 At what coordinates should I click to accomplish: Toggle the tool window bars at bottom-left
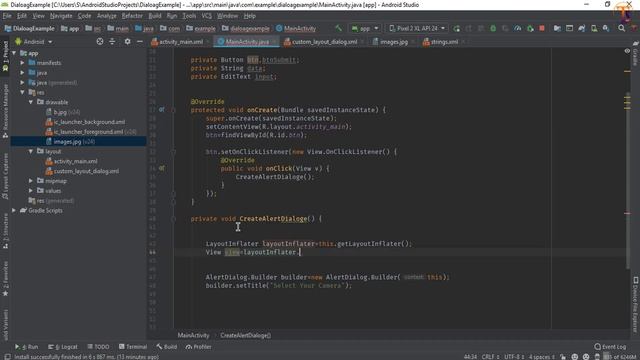pos(7,357)
